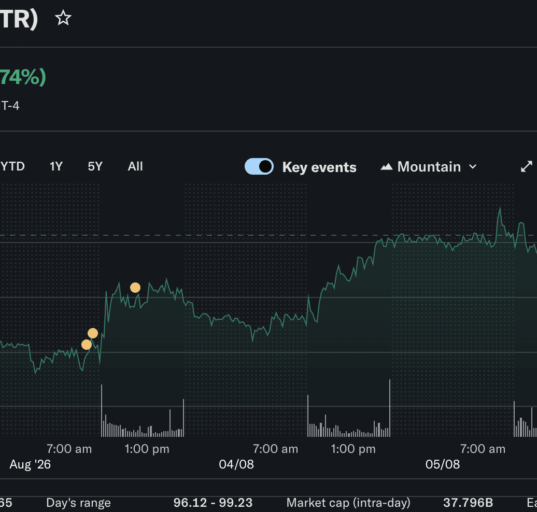
Task: Open the upper key event dot near 1:00 pm
Action: click(135, 288)
